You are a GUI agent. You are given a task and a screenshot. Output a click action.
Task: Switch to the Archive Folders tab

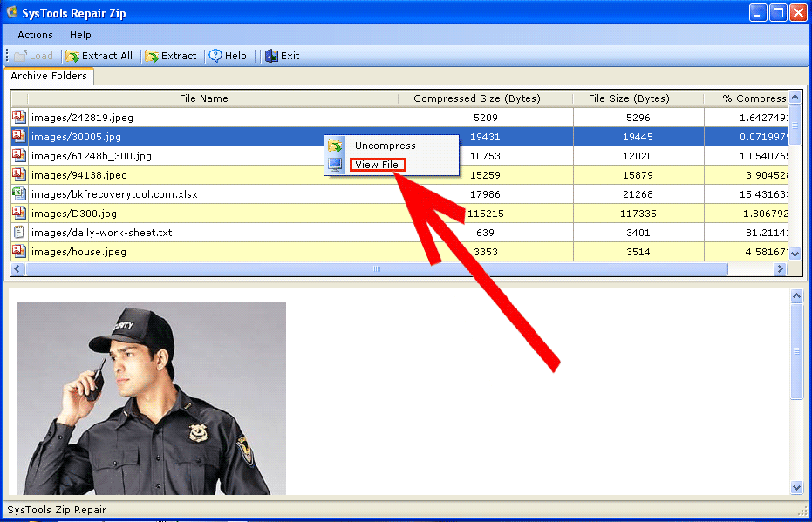(49, 77)
